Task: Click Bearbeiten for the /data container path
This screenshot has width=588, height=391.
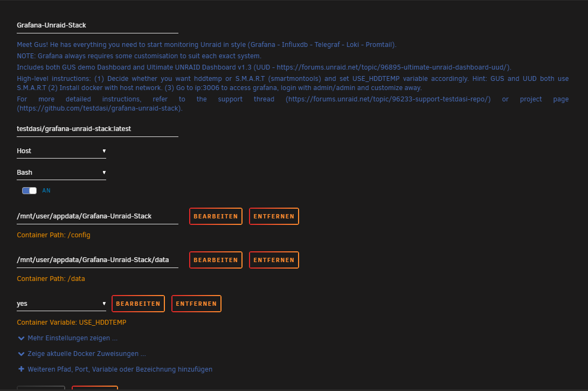Action: [x=216, y=260]
